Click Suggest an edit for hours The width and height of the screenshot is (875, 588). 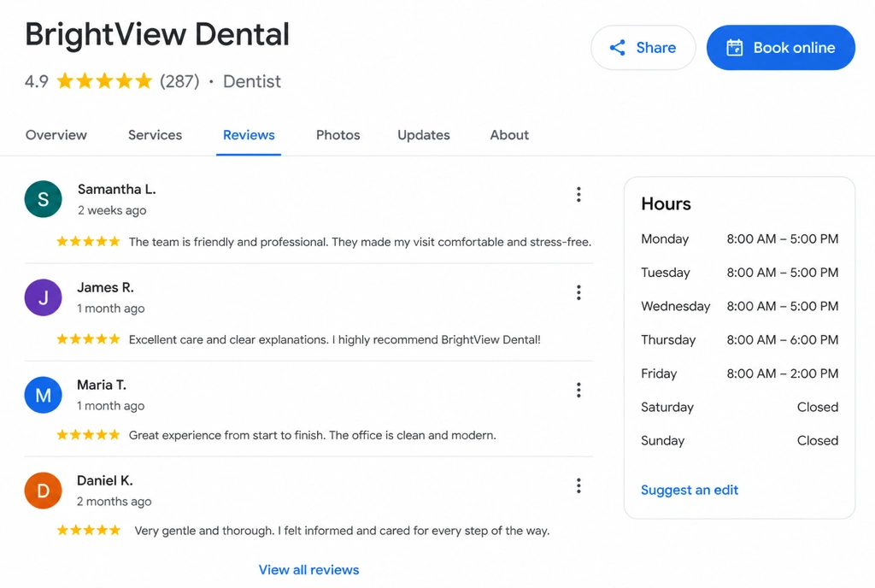pyautogui.click(x=690, y=490)
